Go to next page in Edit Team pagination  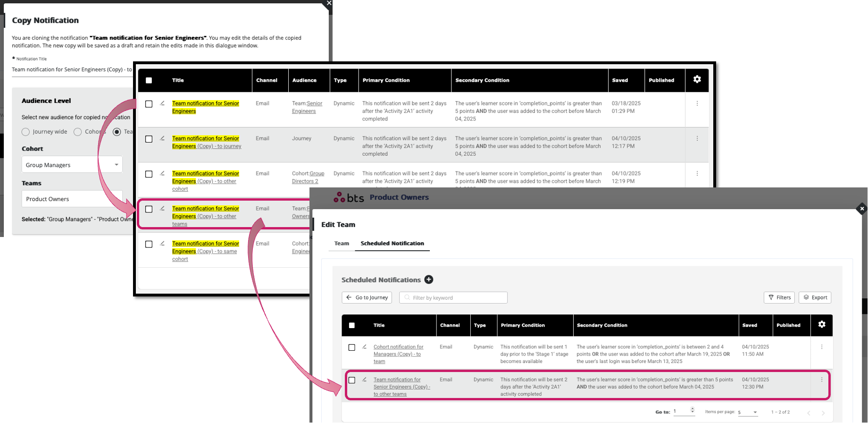click(x=823, y=413)
